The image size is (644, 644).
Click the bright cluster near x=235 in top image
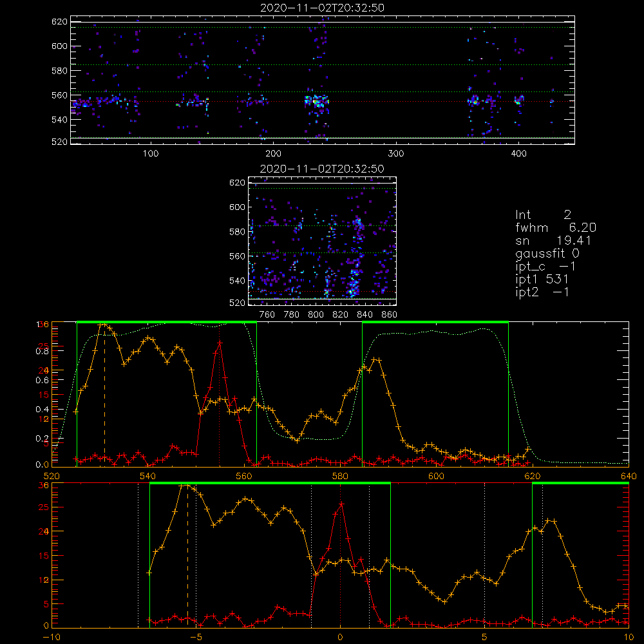(316, 101)
